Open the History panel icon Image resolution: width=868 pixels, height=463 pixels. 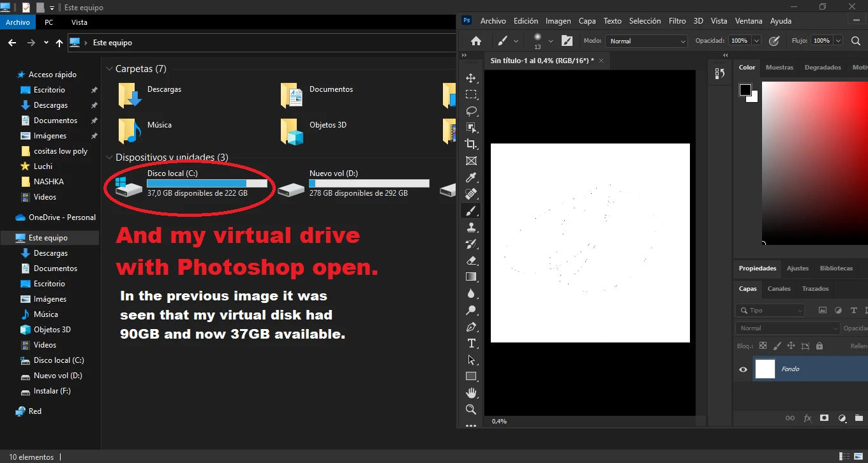click(720, 73)
